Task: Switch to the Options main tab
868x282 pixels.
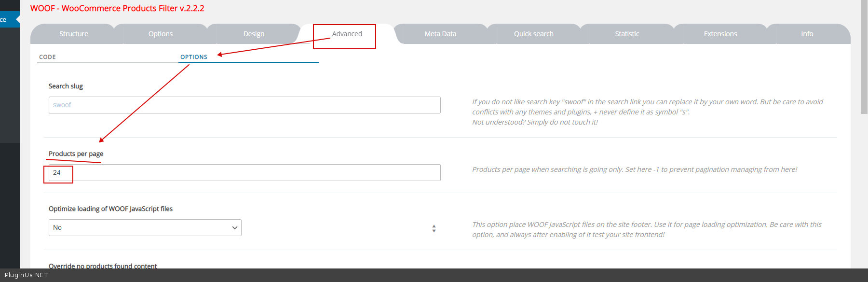Action: click(161, 34)
